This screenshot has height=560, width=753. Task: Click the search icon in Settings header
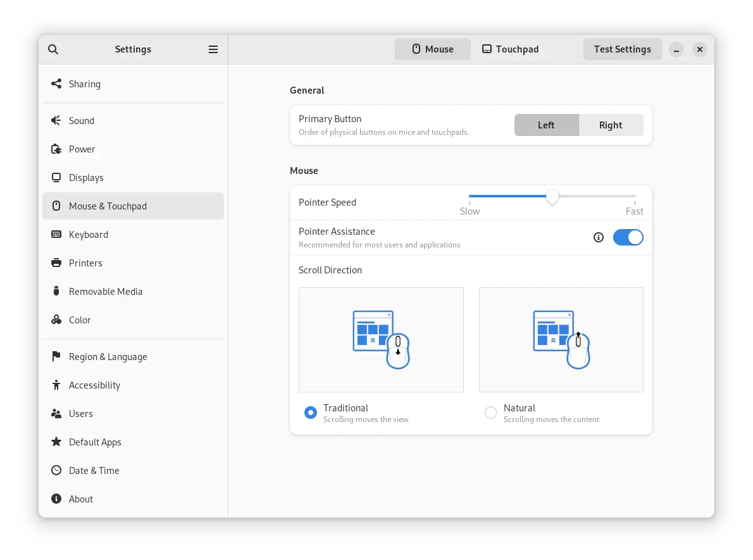(x=53, y=49)
